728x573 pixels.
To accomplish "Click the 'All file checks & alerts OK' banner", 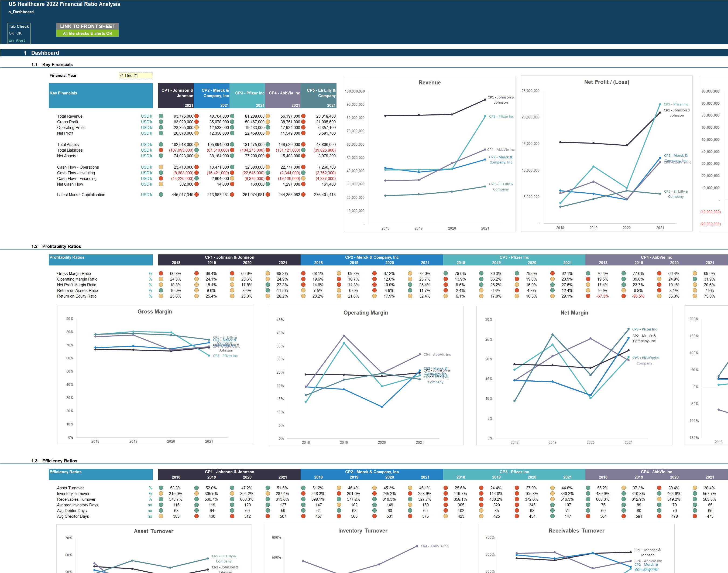I will coord(88,33).
